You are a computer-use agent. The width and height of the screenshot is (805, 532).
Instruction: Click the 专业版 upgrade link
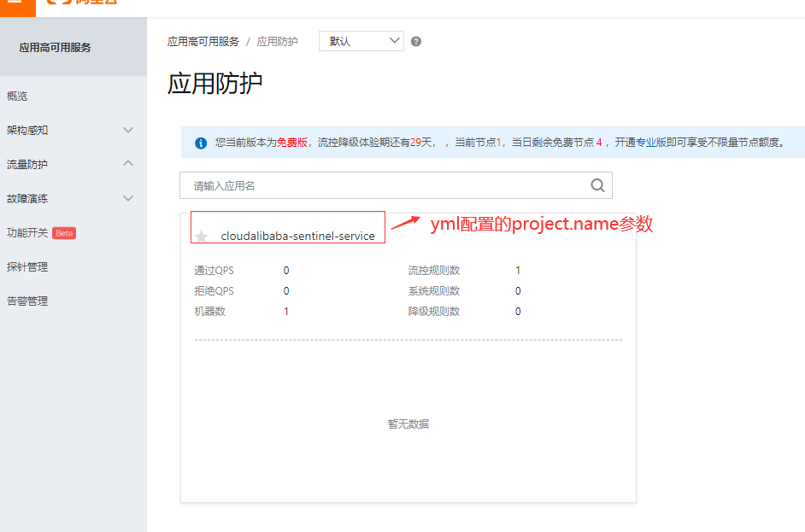point(651,143)
